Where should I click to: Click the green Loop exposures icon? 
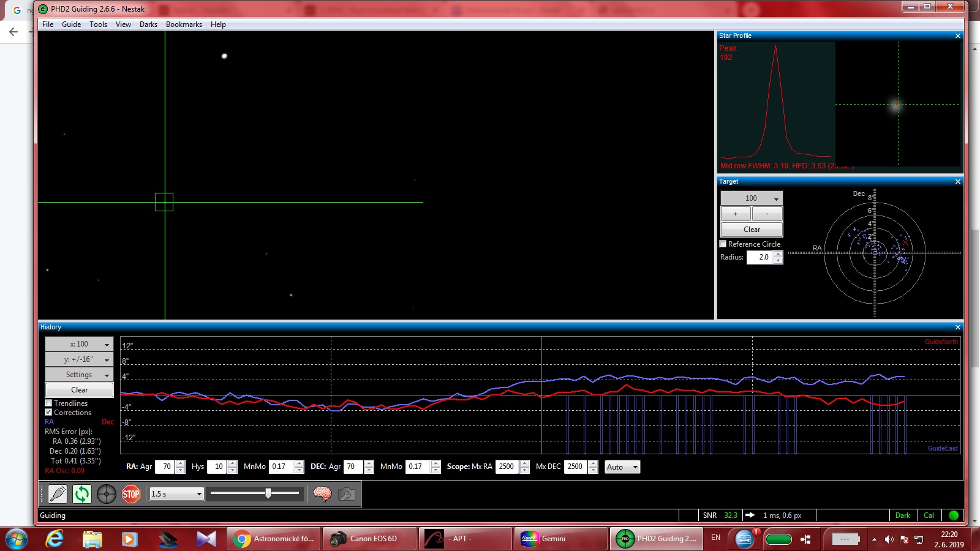82,494
